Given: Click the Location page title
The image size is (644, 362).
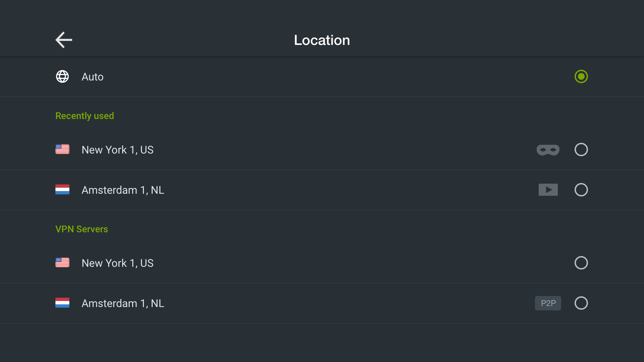Looking at the screenshot, I should 322,40.
